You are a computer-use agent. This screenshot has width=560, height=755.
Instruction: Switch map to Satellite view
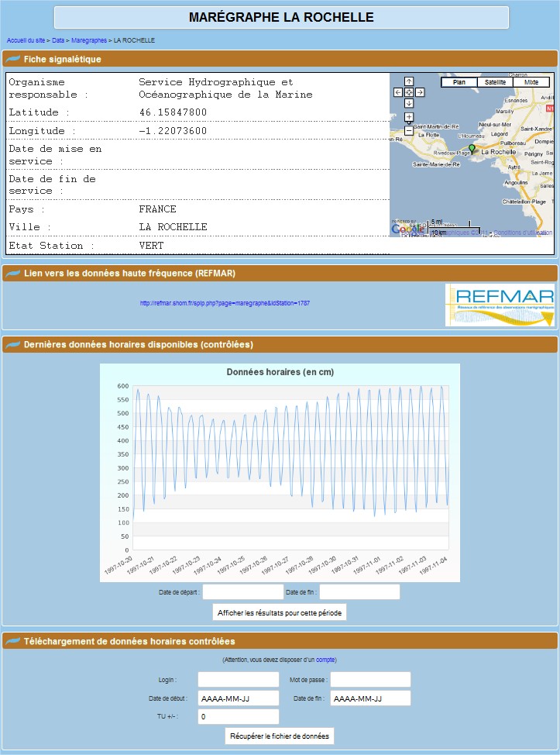pos(495,82)
